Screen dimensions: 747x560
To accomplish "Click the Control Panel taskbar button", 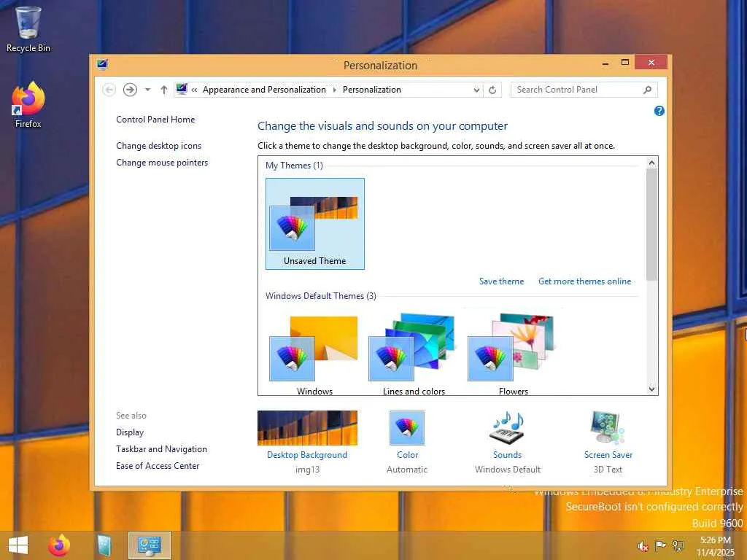I will 149,545.
